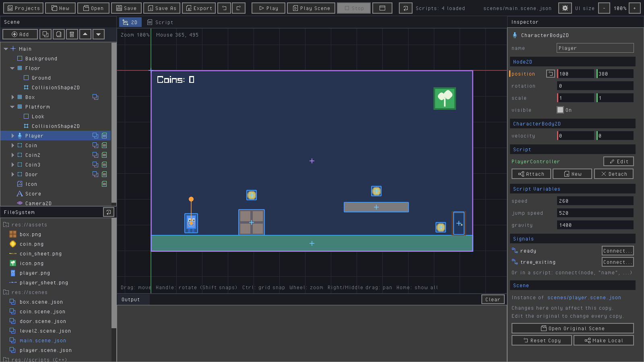Click the redo arrow in top toolbar

[x=239, y=8]
